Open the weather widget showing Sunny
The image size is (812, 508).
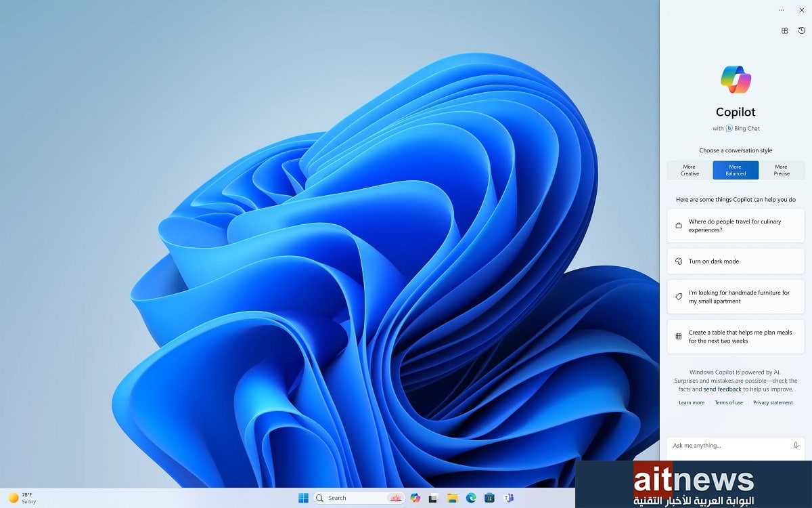[22, 498]
